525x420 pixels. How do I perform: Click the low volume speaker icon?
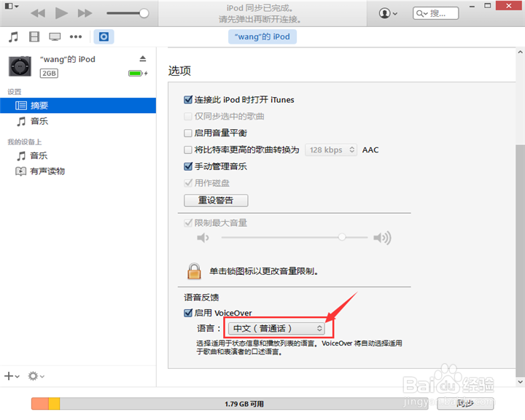203,238
